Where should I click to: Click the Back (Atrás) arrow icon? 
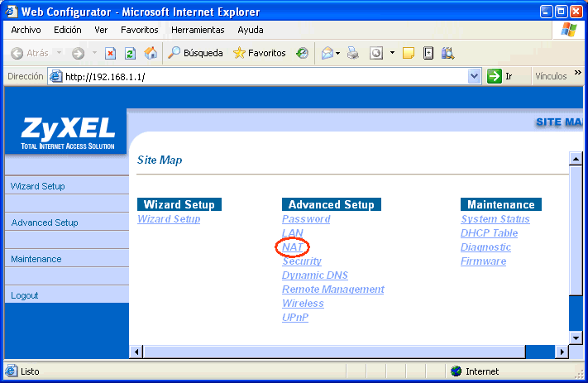(x=17, y=53)
